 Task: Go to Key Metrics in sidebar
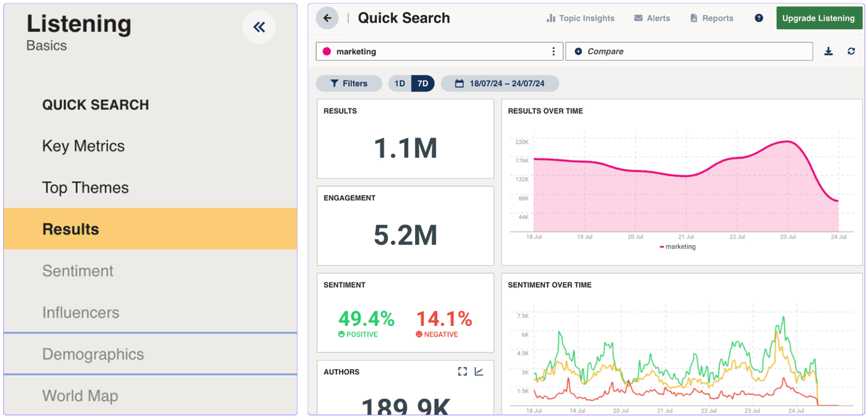pos(83,146)
